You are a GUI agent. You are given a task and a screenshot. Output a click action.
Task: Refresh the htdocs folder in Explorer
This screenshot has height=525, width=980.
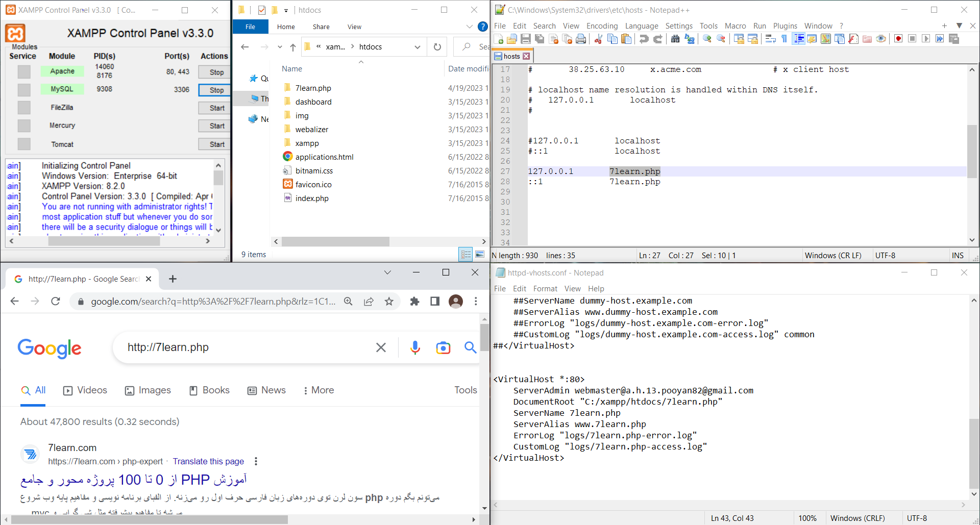point(437,47)
